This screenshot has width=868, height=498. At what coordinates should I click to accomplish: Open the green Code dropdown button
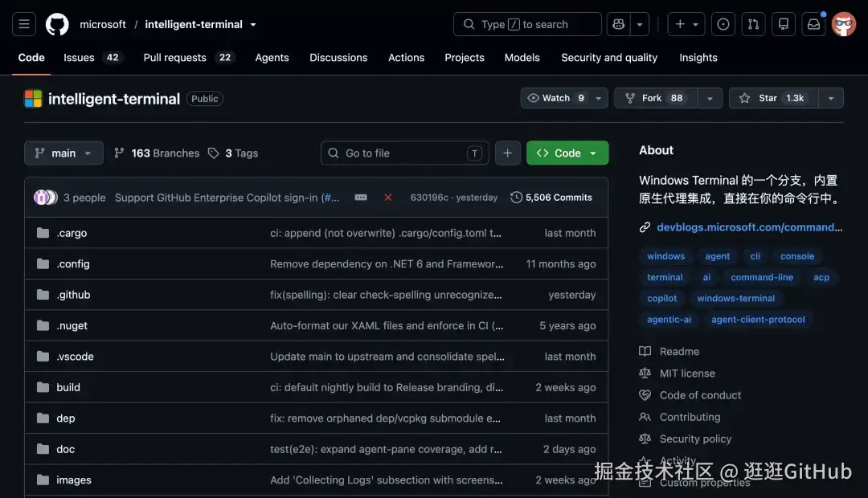(x=567, y=153)
